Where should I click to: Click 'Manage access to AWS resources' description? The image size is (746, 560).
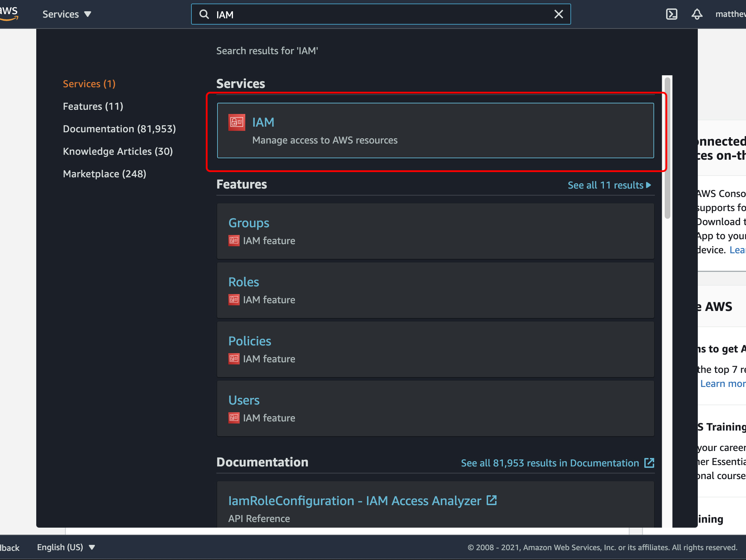coord(325,140)
